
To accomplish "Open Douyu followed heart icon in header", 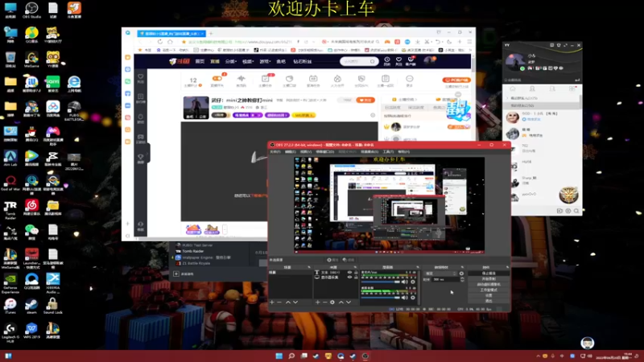I will pos(398,61).
